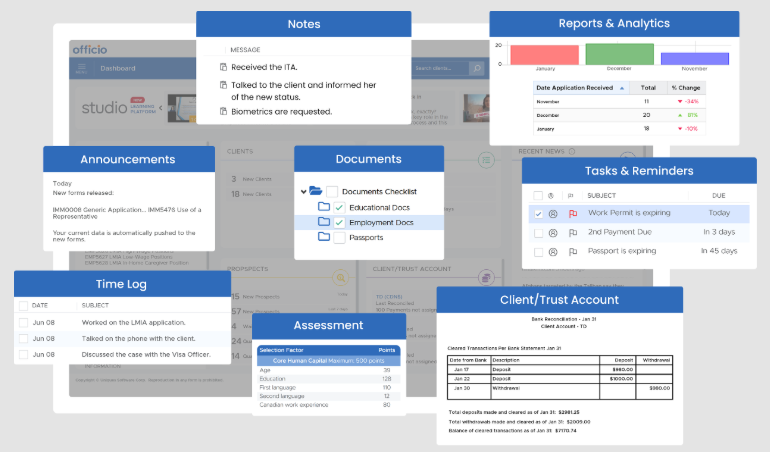Click the open folder icon for Documents Checklist

click(x=316, y=191)
